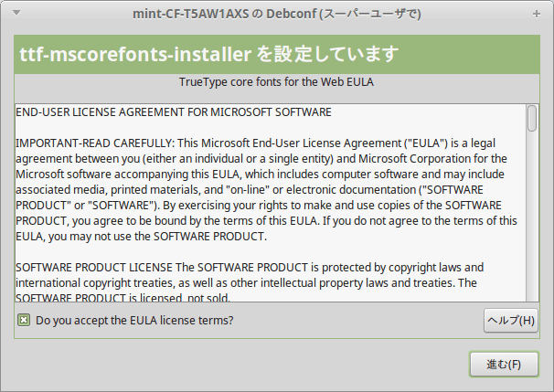
Task: Click the line beginning "PRODUCT, you agree to be bound"
Action: [266, 221]
